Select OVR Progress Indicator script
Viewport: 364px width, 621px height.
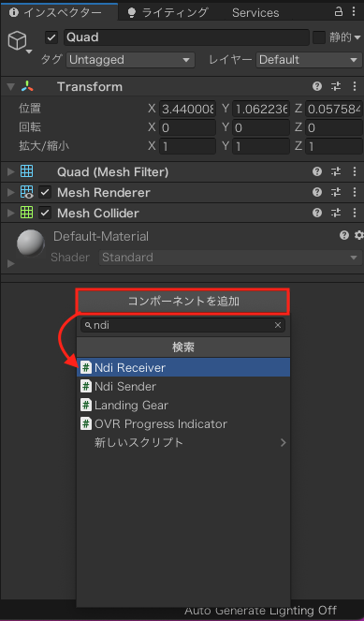(x=183, y=423)
